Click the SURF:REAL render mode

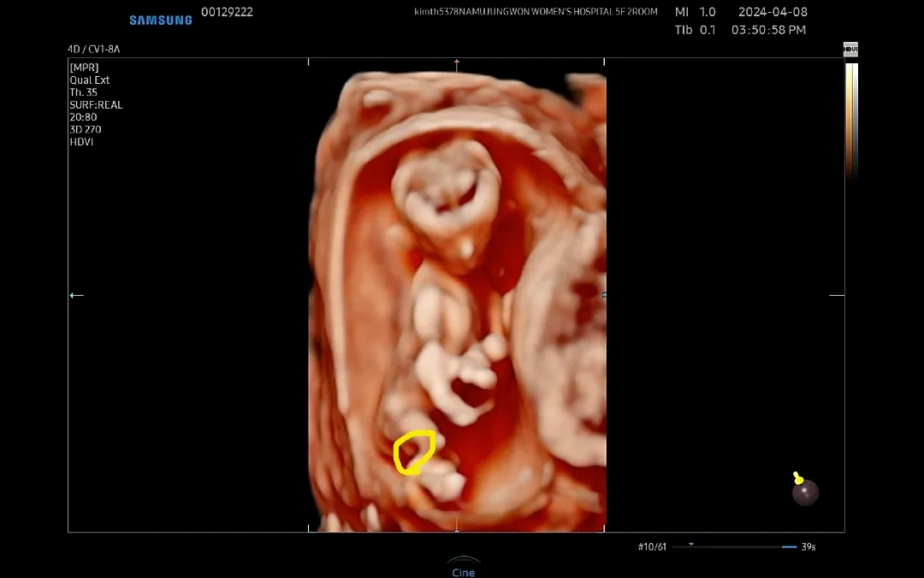96,105
